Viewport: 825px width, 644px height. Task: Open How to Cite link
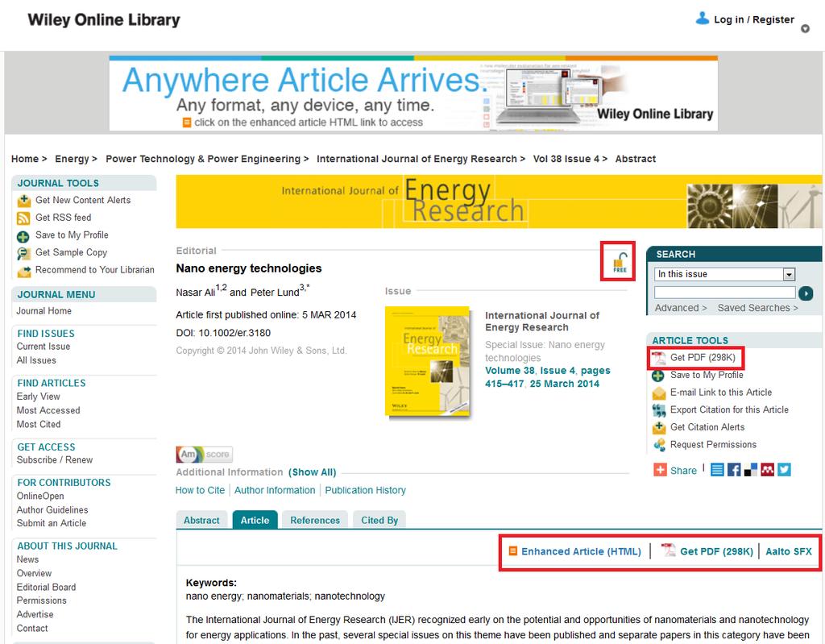coord(200,490)
